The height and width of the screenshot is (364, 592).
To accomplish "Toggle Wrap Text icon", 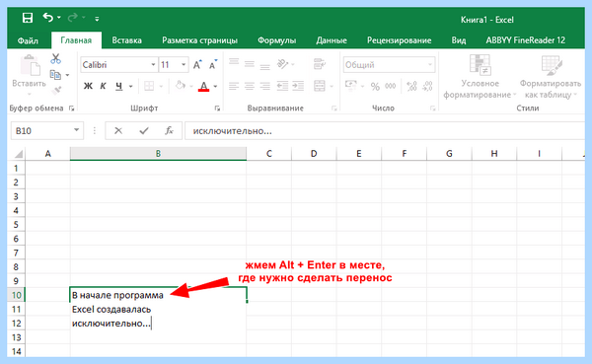I will (x=320, y=64).
